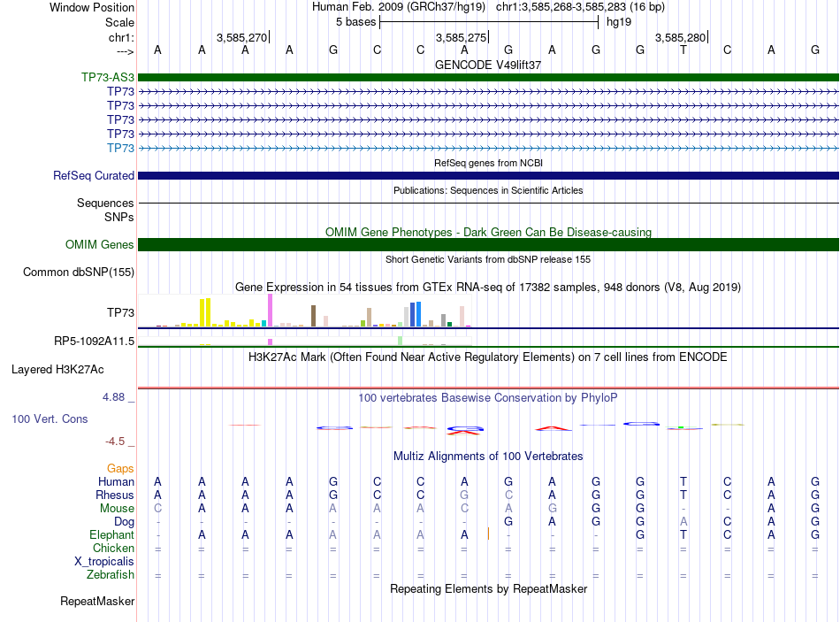
Task: Click the Layered H3K27Ac label
Action: point(57,370)
